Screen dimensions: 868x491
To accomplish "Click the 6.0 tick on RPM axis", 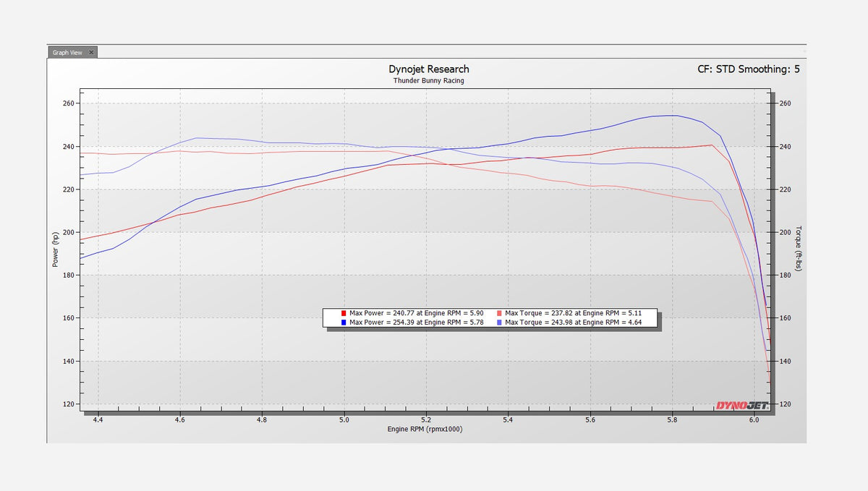I will (x=754, y=419).
